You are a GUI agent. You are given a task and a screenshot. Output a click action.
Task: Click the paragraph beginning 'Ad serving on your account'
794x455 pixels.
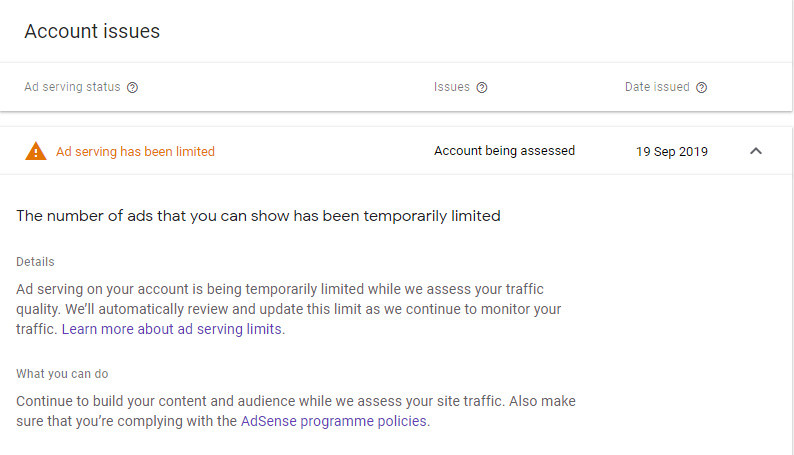289,309
